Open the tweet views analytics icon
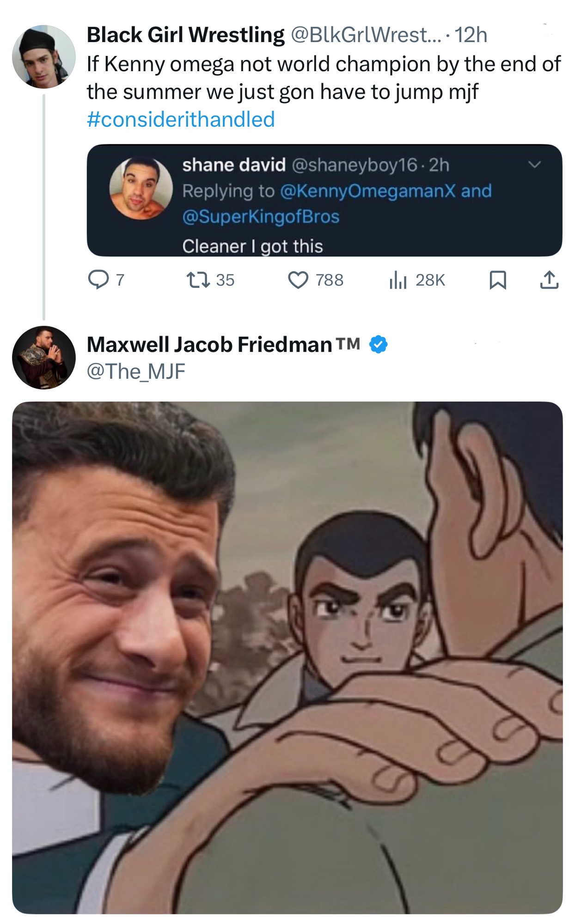This screenshot has width=575, height=924. (x=398, y=280)
